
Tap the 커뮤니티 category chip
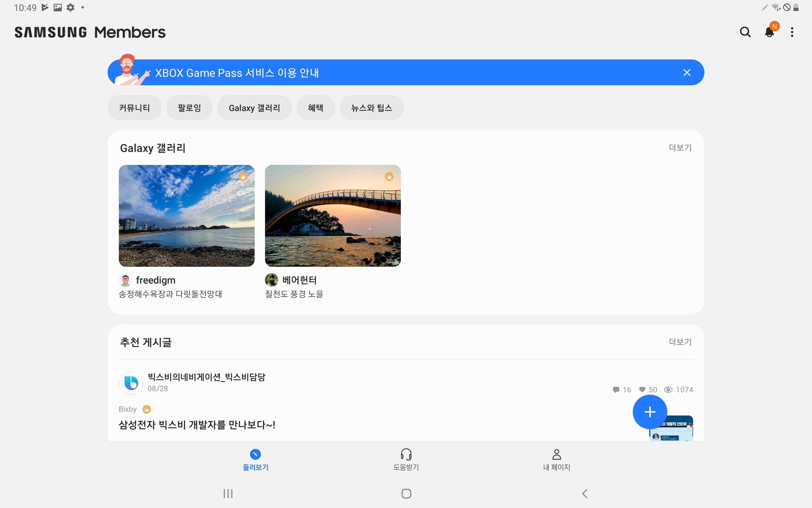tap(134, 108)
